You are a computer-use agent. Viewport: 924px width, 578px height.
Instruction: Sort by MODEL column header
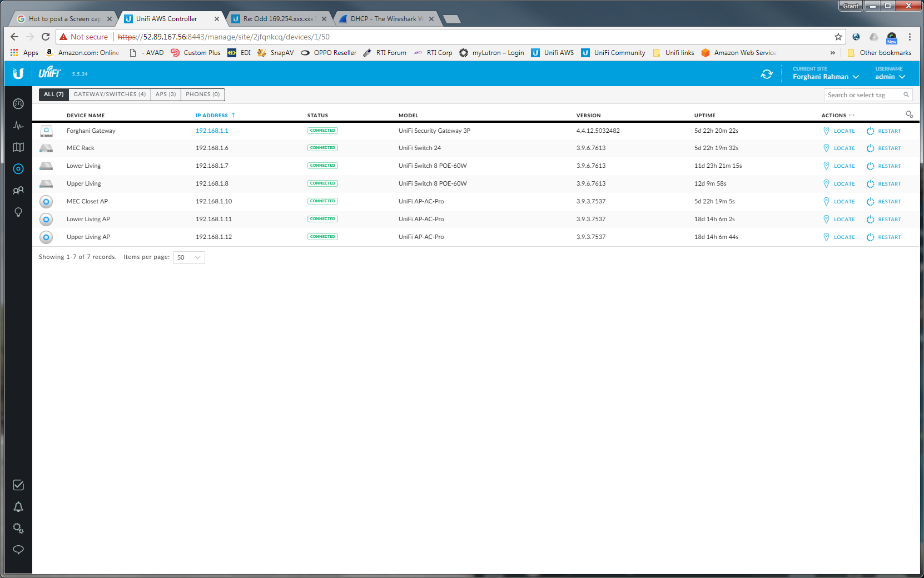tap(408, 116)
